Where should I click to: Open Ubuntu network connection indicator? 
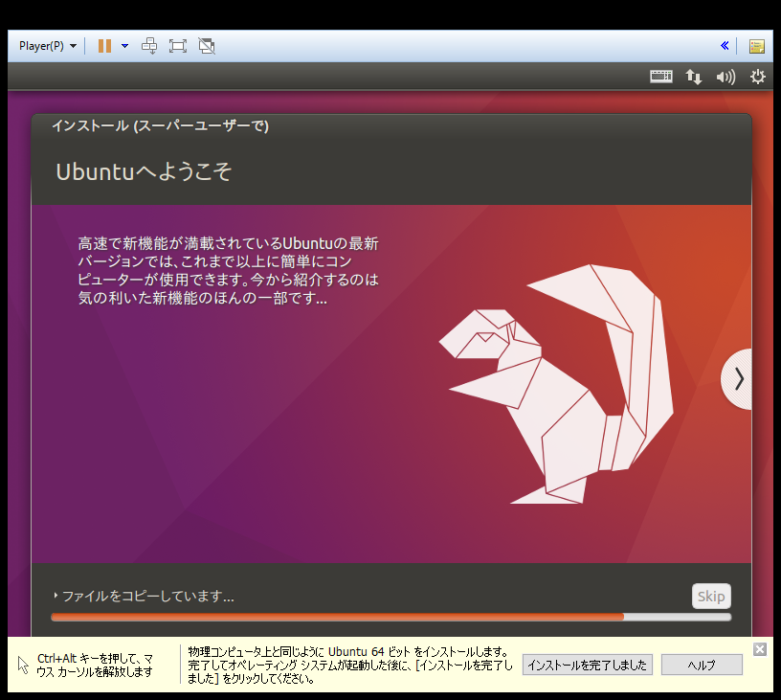tap(693, 77)
